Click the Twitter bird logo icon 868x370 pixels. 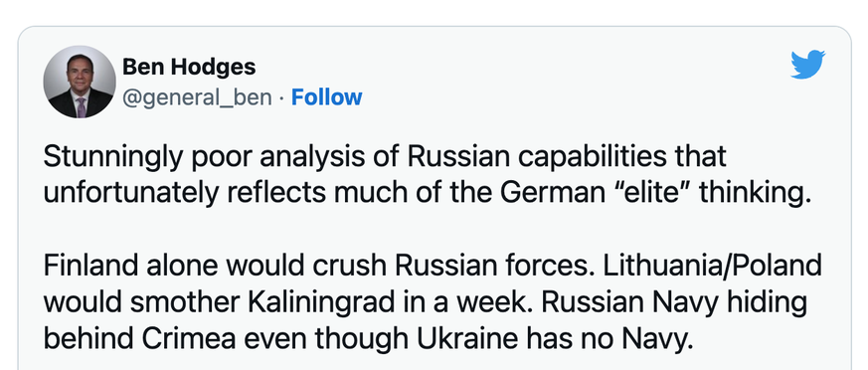click(807, 65)
